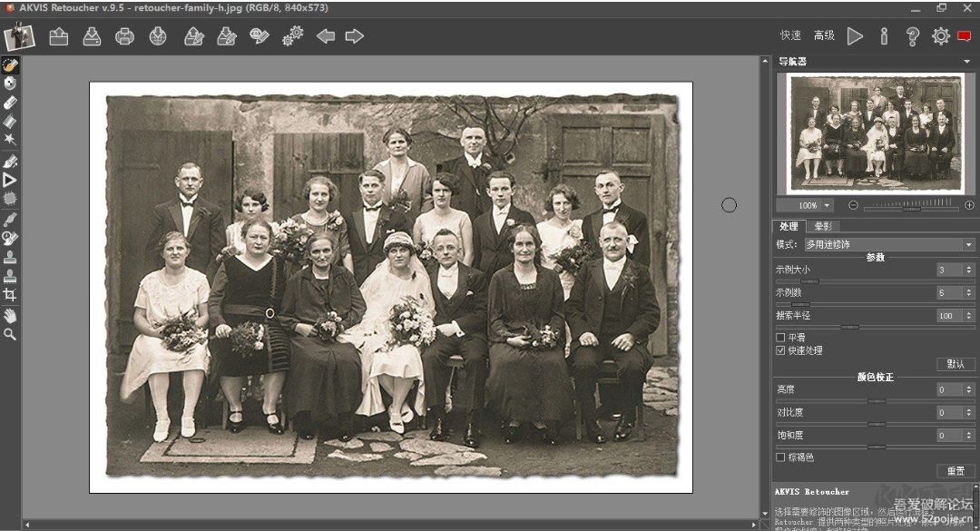Viewport: 980px width, 531px height.
Task: Open preferences with the gear icon
Action: tap(941, 36)
